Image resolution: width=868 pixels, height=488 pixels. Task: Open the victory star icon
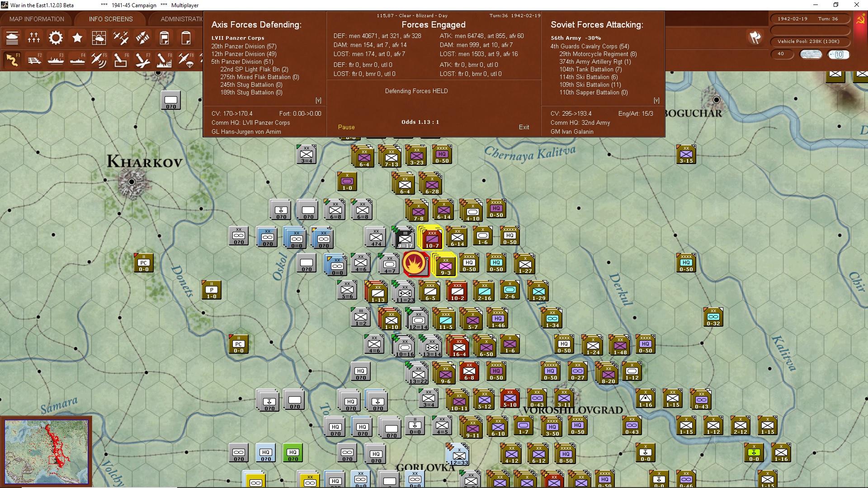[x=77, y=38]
